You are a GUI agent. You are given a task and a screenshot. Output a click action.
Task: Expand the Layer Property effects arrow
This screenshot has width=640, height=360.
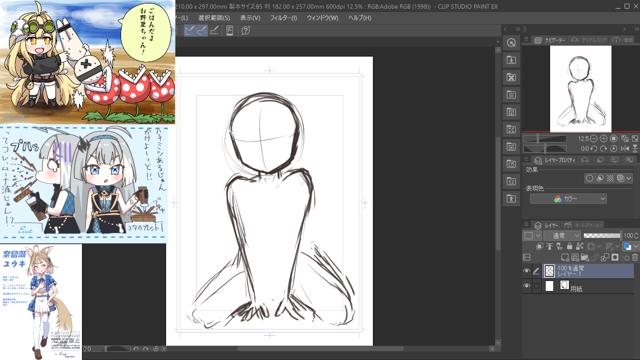pos(629,179)
